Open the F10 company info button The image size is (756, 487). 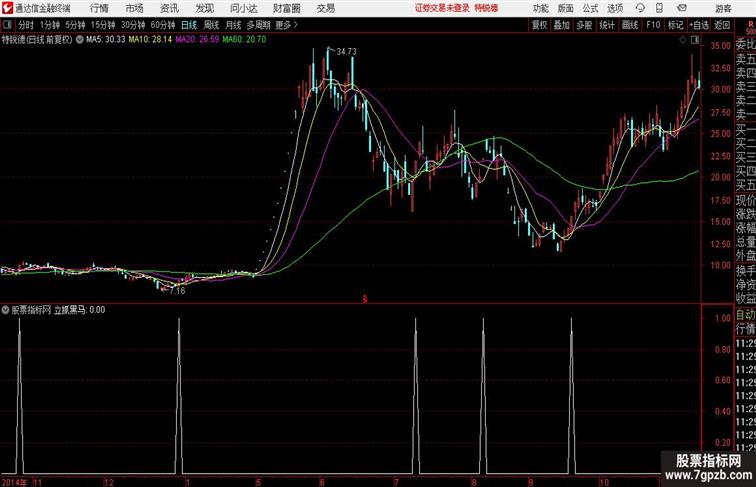pyautogui.click(x=653, y=25)
